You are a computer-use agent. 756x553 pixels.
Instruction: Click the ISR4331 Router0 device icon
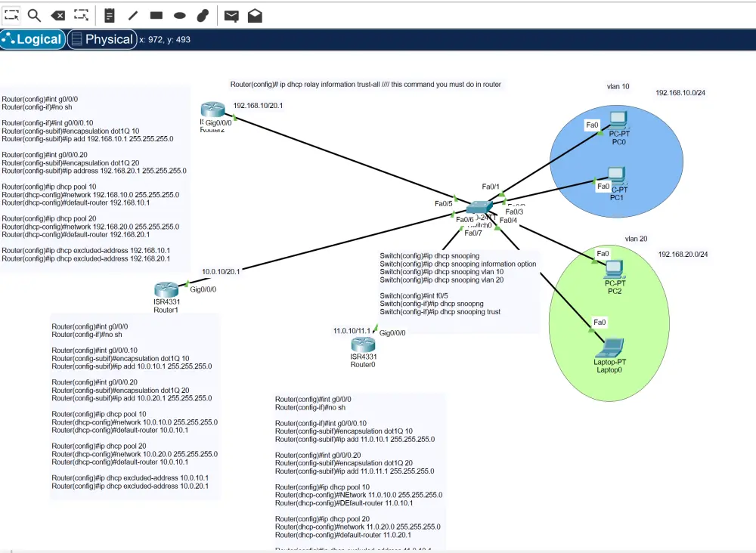pos(363,344)
